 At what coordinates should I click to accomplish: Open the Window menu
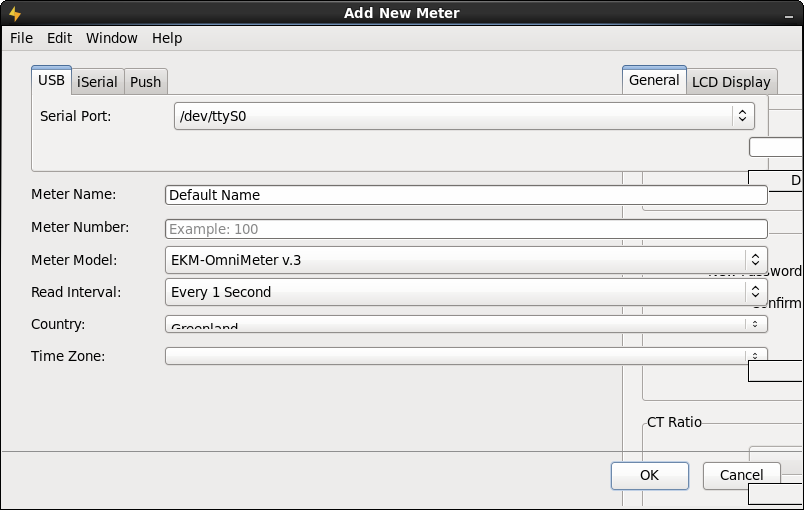coord(111,38)
